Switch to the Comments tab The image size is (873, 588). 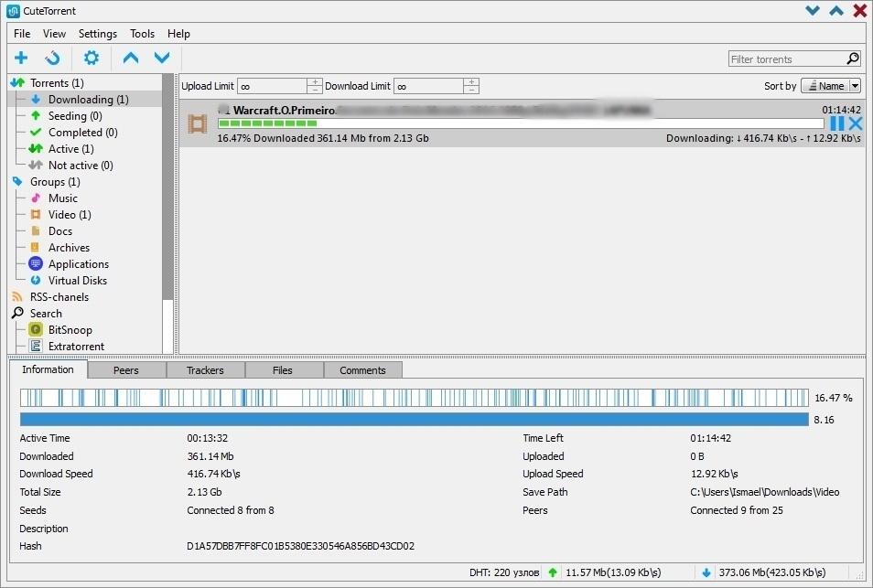pos(362,370)
